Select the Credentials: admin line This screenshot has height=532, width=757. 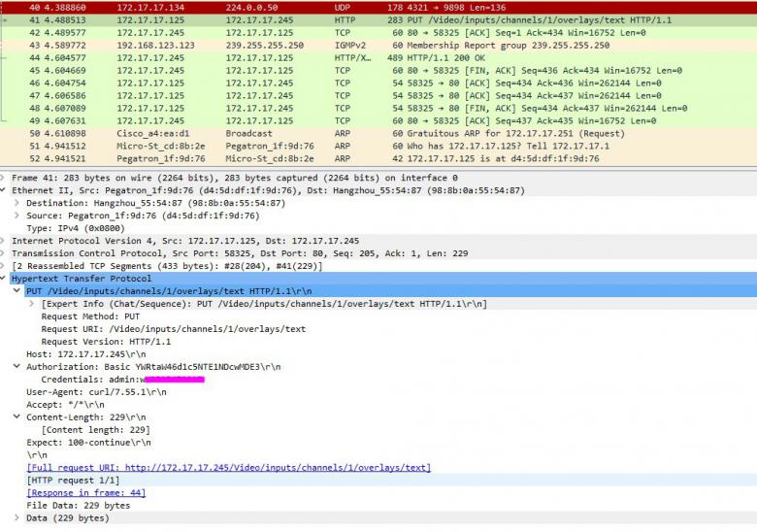point(122,379)
